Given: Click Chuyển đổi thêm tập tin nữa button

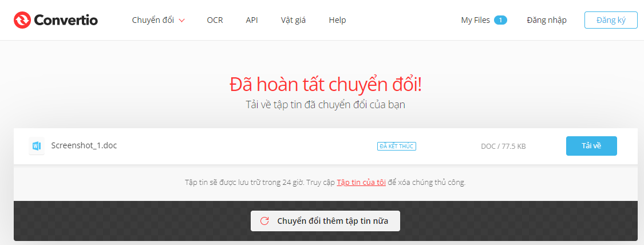Looking at the screenshot, I should [325, 221].
